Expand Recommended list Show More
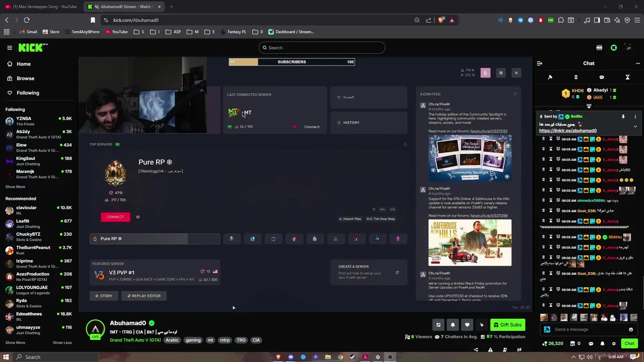This screenshot has width=644, height=362. (15, 343)
